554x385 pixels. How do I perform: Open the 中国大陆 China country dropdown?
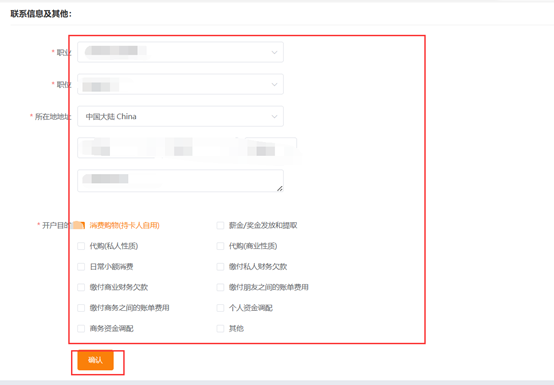[180, 117]
